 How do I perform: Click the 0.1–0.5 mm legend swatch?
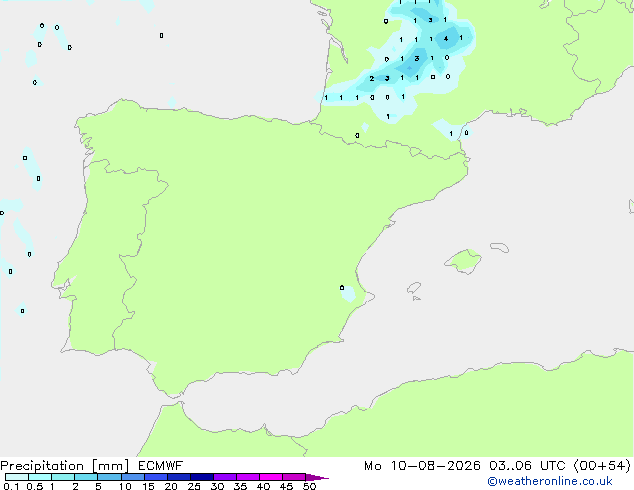click(17, 477)
